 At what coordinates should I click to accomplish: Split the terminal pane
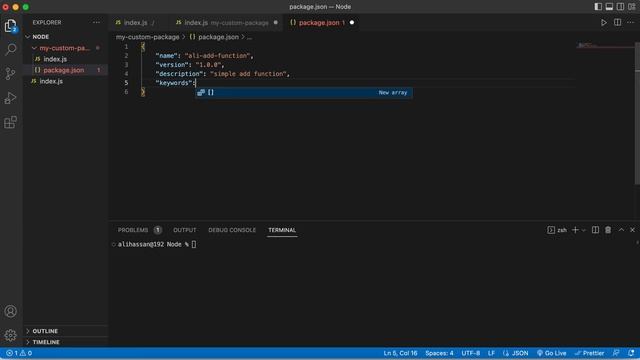[596, 230]
